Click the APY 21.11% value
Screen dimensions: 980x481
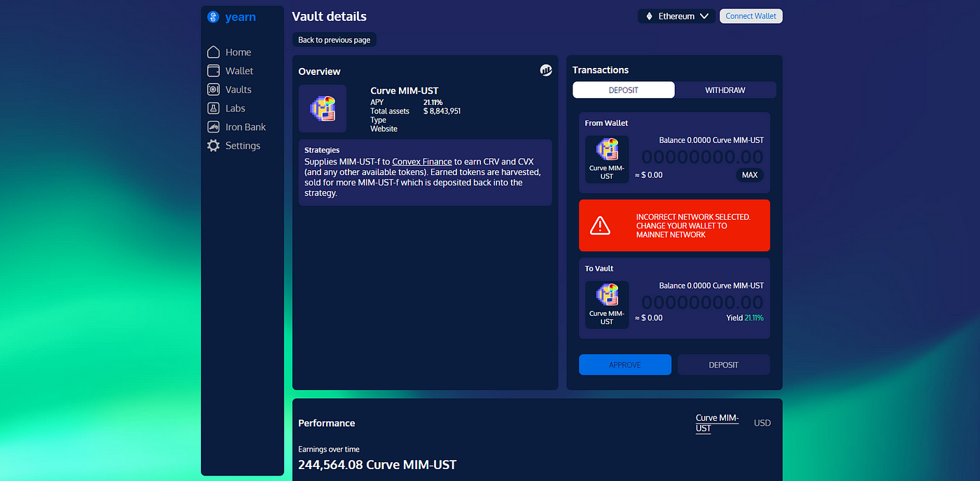(x=433, y=102)
